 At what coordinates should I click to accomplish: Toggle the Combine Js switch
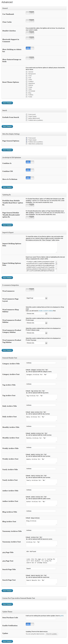pyautogui.click(x=30, y=162)
